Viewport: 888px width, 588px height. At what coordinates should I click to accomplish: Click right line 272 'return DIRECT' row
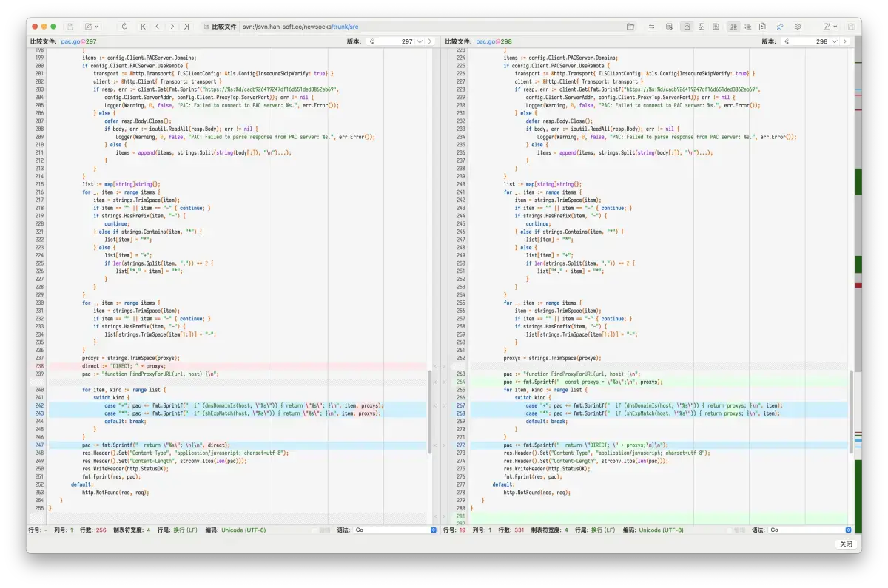659,445
